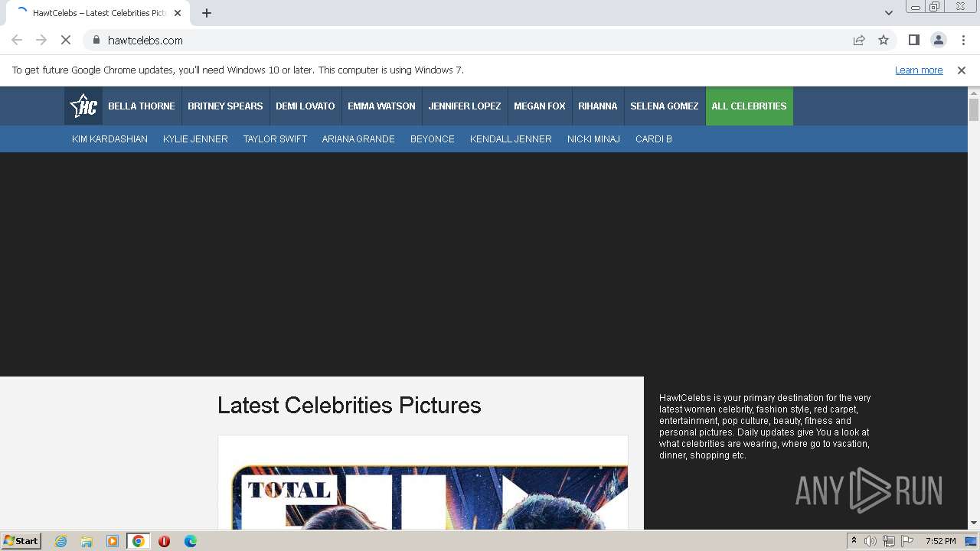Viewport: 980px width, 551px height.
Task: Open the green All Celebrities button
Action: 750,106
